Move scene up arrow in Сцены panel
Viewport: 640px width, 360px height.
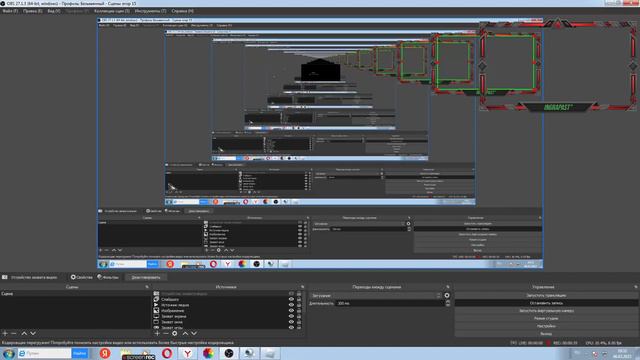pyautogui.click(x=24, y=333)
